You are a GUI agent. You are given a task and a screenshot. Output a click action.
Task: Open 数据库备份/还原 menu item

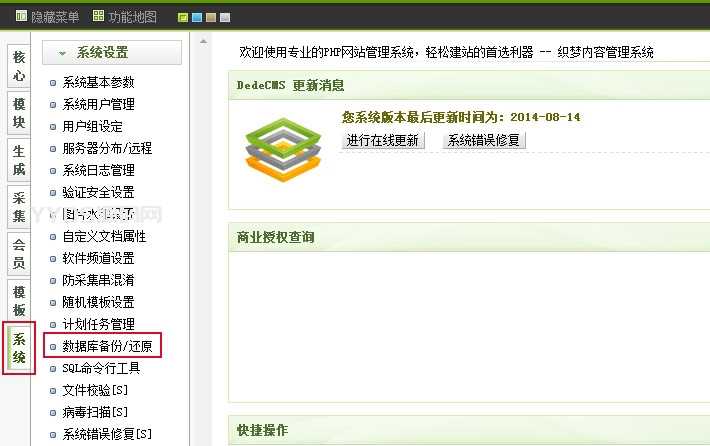tap(107, 346)
